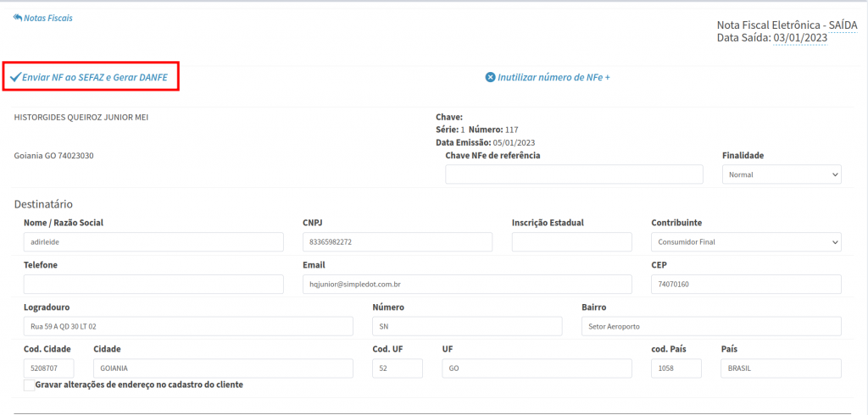Click the País field showing BRASIL
The height and width of the screenshot is (415, 868).
781,368
